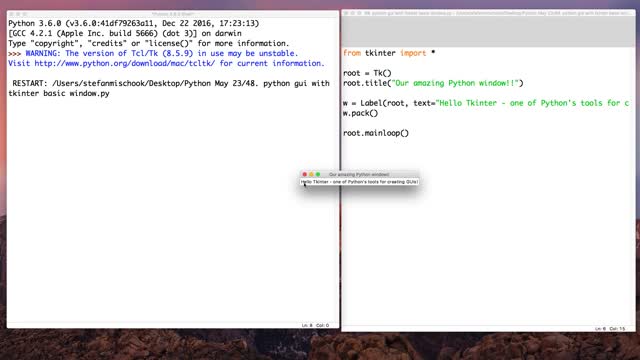Click the 'w.pack()' line in editor
Screen dimensions: 640x360
click(x=360, y=113)
